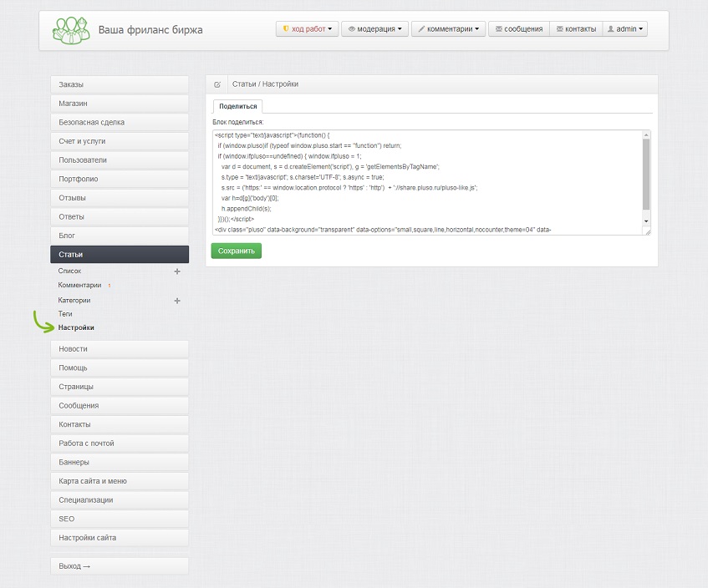The width and height of the screenshot is (708, 588).
Task: Select the Поделиться tab
Action: click(x=238, y=106)
